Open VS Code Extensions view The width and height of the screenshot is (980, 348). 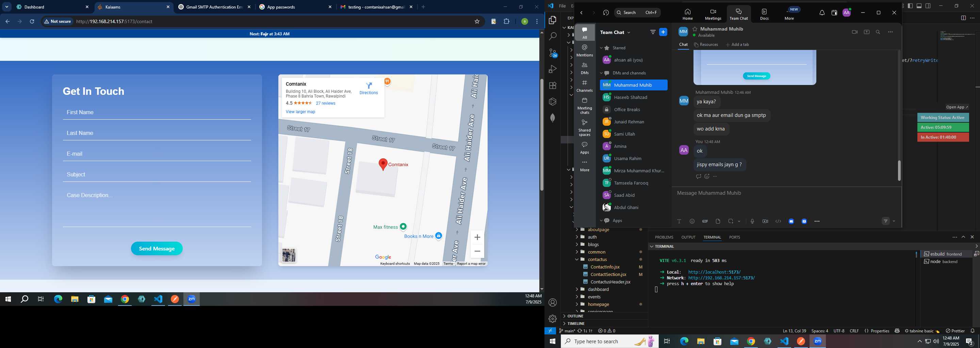pos(553,86)
